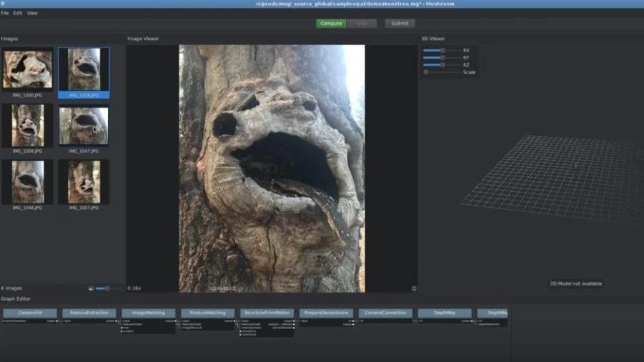Screen dimensions: 644x362
Task: Click the '6 images' count text
Action: pyautogui.click(x=11, y=288)
